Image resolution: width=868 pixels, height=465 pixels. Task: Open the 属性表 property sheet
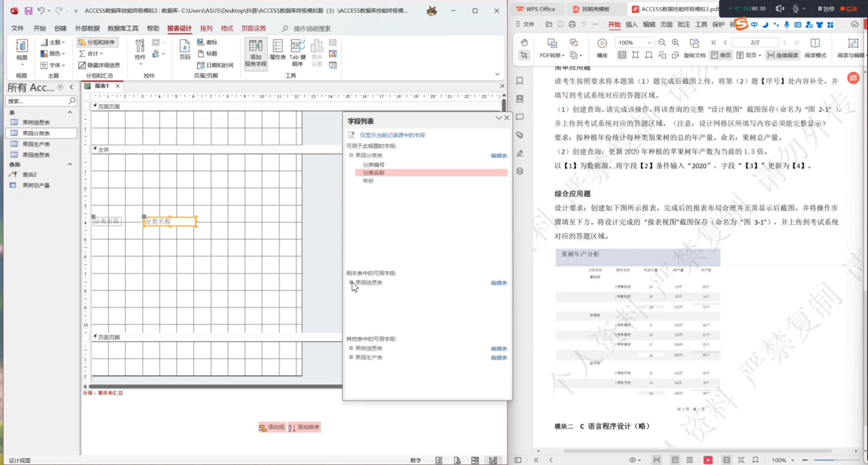tap(278, 51)
